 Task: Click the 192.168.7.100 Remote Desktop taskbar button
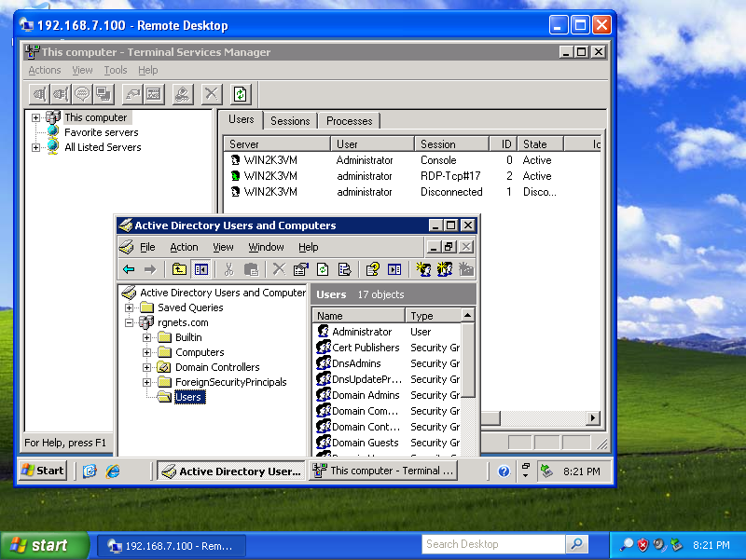(x=172, y=546)
